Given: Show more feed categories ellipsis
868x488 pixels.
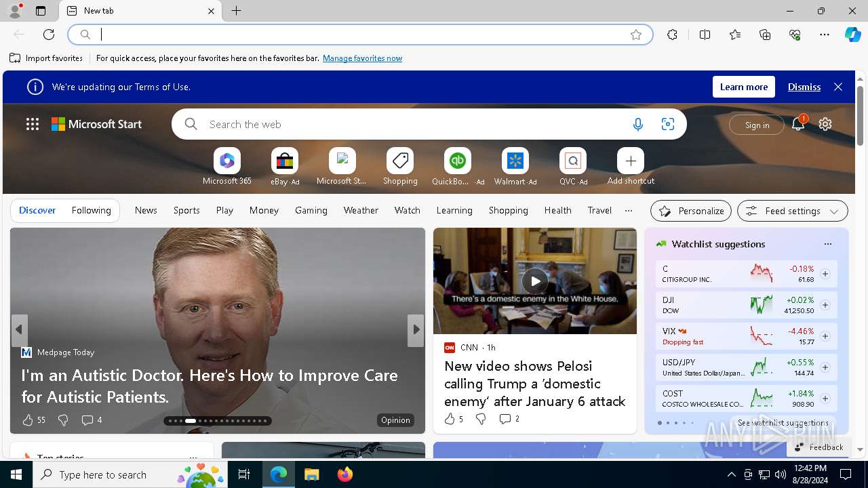Looking at the screenshot, I should (x=629, y=210).
